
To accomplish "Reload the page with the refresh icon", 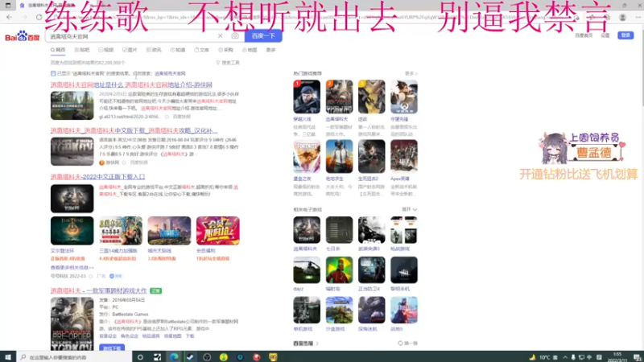I will click(x=39, y=17).
